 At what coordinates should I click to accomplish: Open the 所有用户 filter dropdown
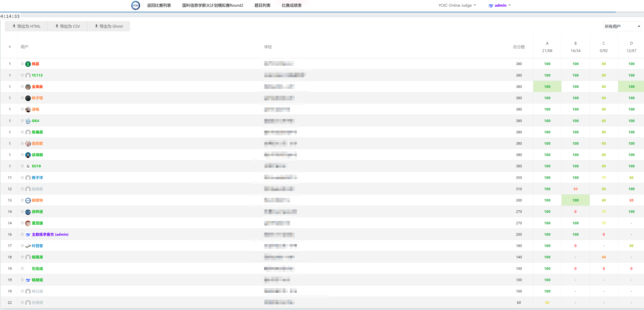pyautogui.click(x=622, y=26)
